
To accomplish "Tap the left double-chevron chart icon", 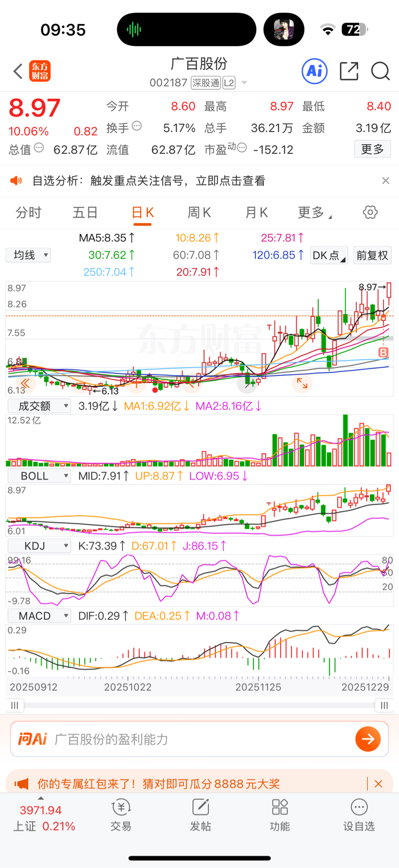I will 25,384.
